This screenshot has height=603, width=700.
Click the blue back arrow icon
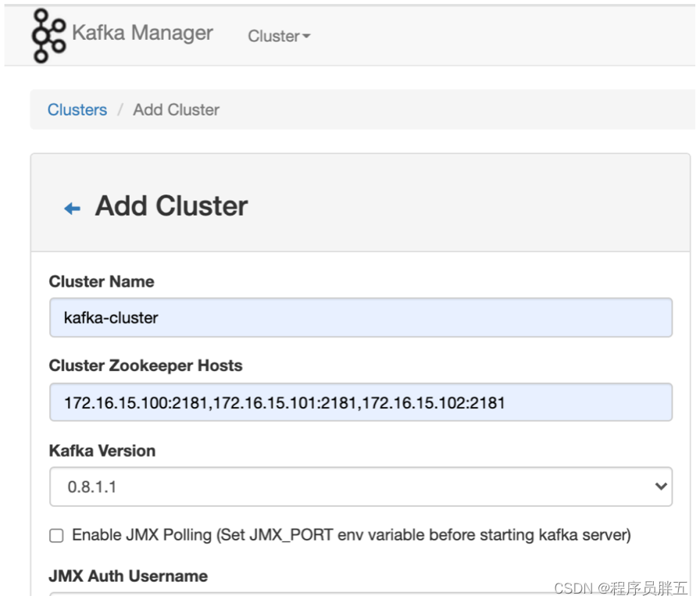click(x=73, y=209)
